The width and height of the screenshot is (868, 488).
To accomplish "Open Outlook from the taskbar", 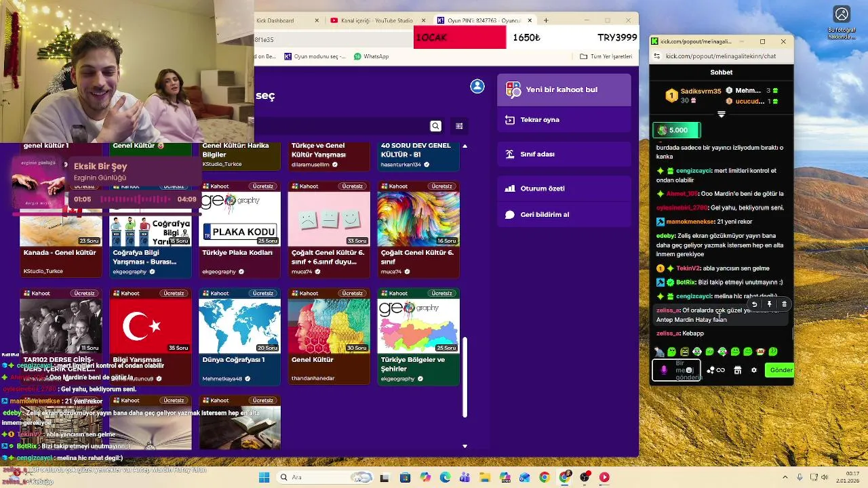I will coord(524,477).
